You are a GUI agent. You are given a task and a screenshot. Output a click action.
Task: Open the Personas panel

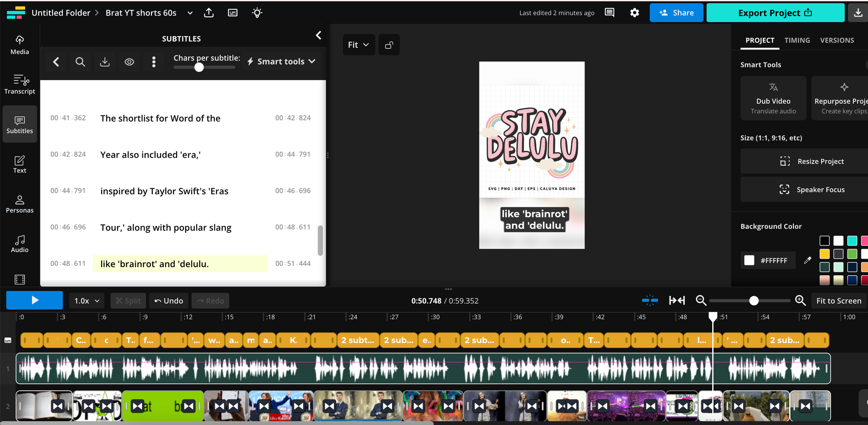point(20,203)
